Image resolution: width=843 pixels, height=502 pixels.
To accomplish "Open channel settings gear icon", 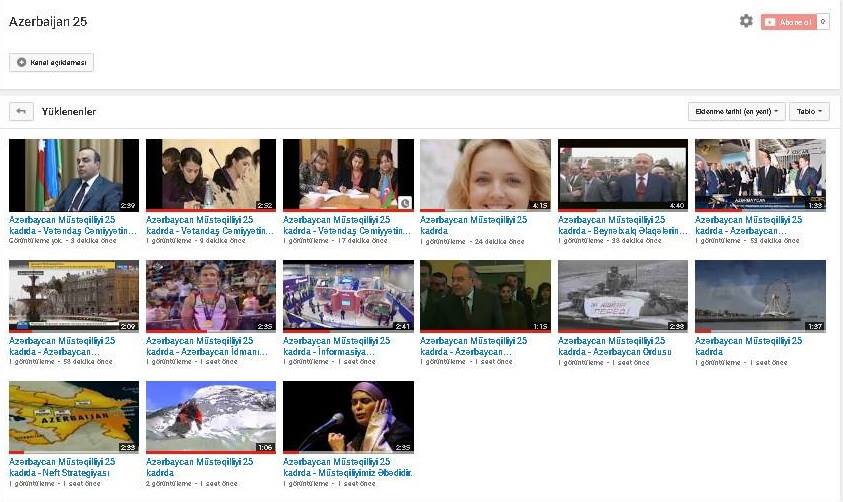I will tap(746, 21).
